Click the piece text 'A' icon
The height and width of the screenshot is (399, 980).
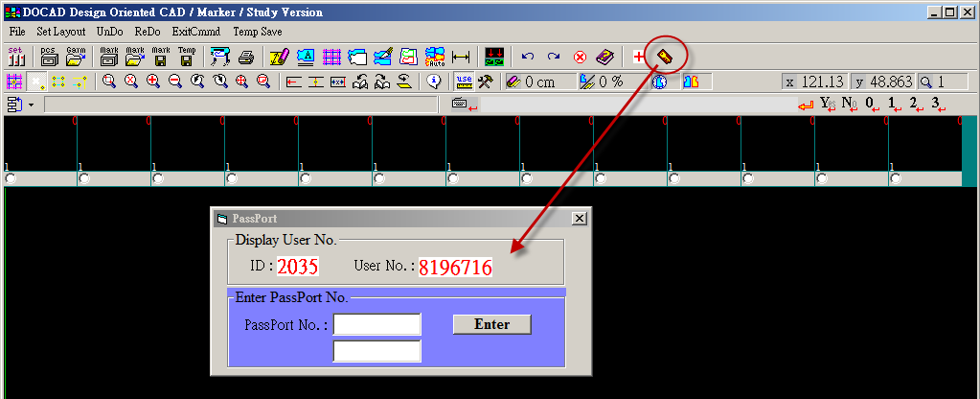coord(306,58)
